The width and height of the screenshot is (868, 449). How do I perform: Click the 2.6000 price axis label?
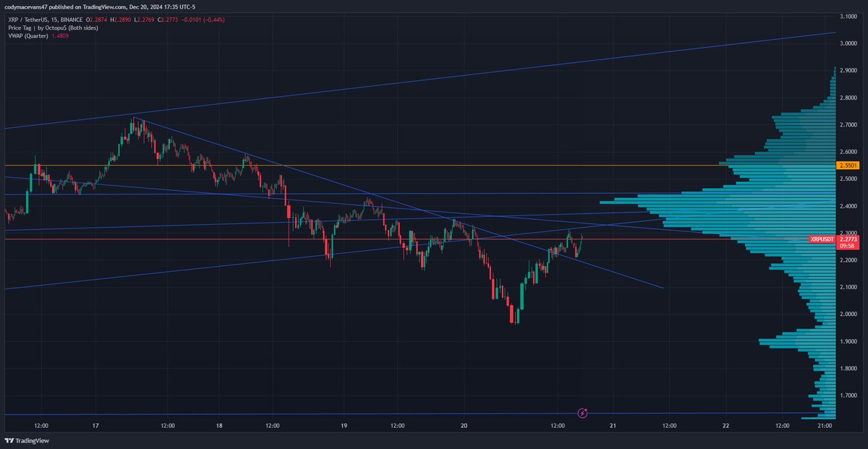point(849,152)
